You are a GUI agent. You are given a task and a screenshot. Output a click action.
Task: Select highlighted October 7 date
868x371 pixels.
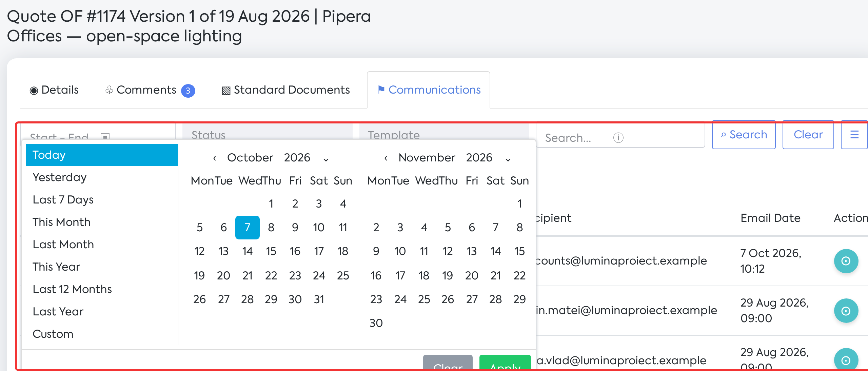(248, 228)
